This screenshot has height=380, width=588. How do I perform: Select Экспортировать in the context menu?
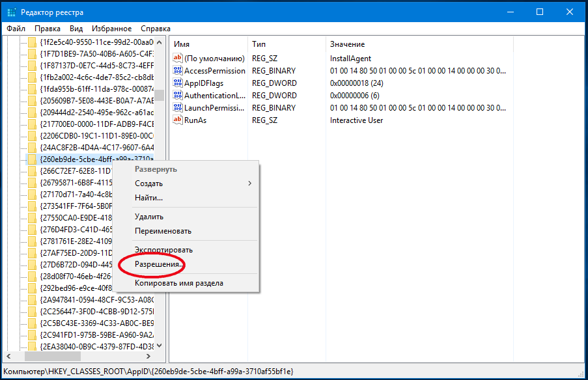click(x=163, y=250)
